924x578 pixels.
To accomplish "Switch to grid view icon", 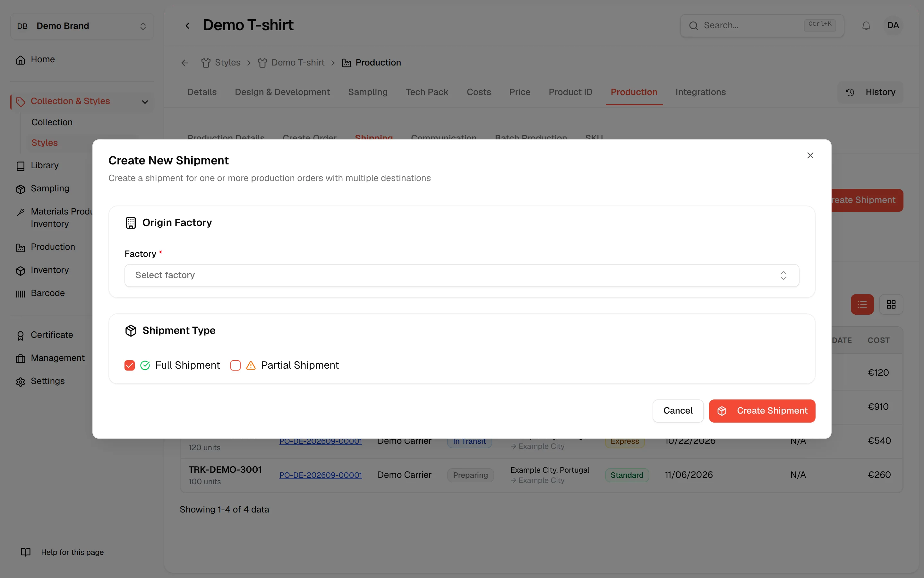I will pyautogui.click(x=891, y=305).
